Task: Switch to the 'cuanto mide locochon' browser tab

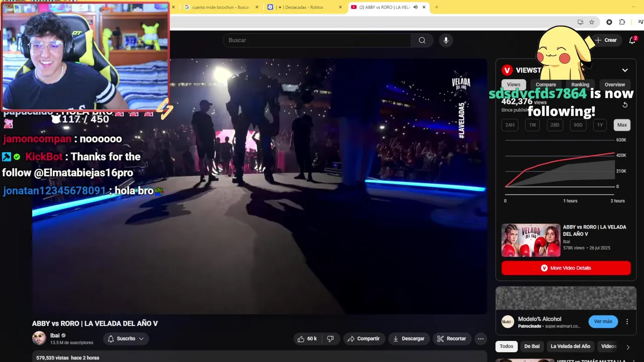Action: [x=219, y=7]
